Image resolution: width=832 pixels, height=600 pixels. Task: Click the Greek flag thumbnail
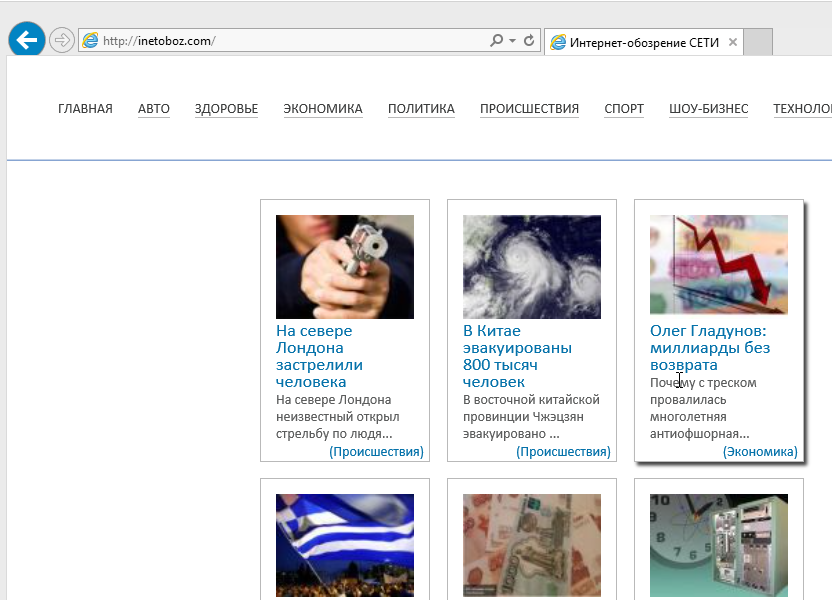click(345, 545)
